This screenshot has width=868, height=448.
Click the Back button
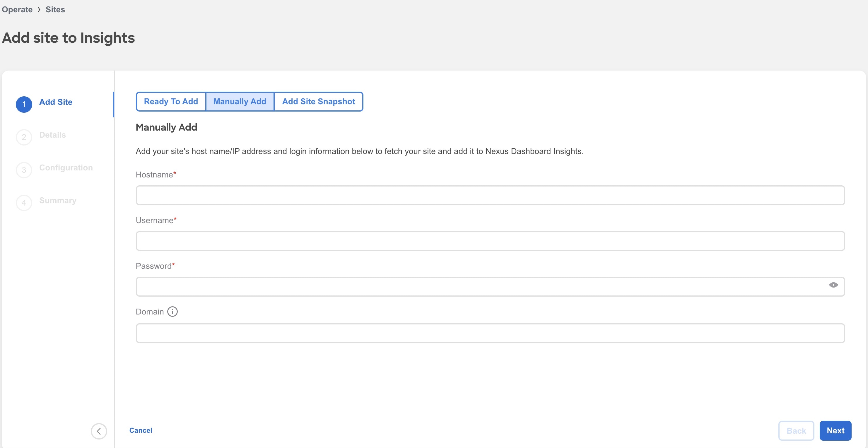coord(796,430)
